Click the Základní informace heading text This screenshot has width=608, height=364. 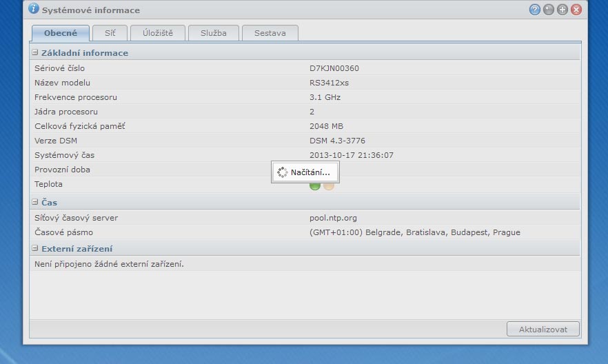(x=85, y=52)
